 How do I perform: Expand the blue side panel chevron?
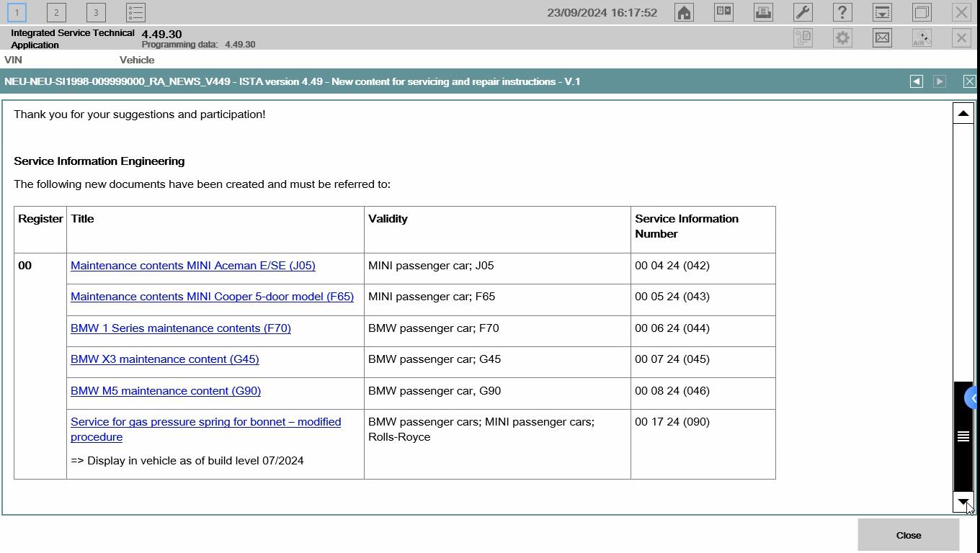(974, 397)
